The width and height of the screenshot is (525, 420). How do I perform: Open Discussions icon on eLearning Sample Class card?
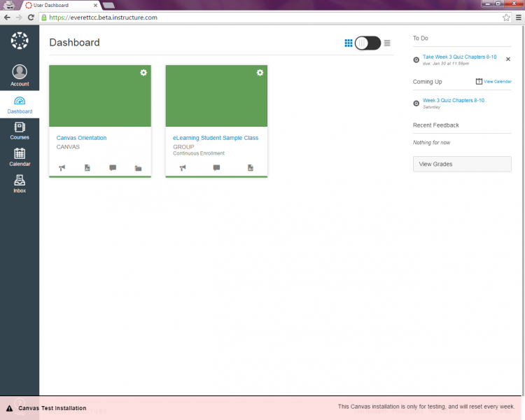[x=216, y=167]
